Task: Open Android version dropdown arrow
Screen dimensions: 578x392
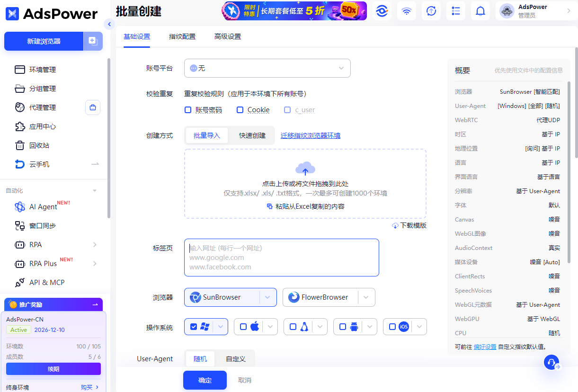Action: (370, 327)
